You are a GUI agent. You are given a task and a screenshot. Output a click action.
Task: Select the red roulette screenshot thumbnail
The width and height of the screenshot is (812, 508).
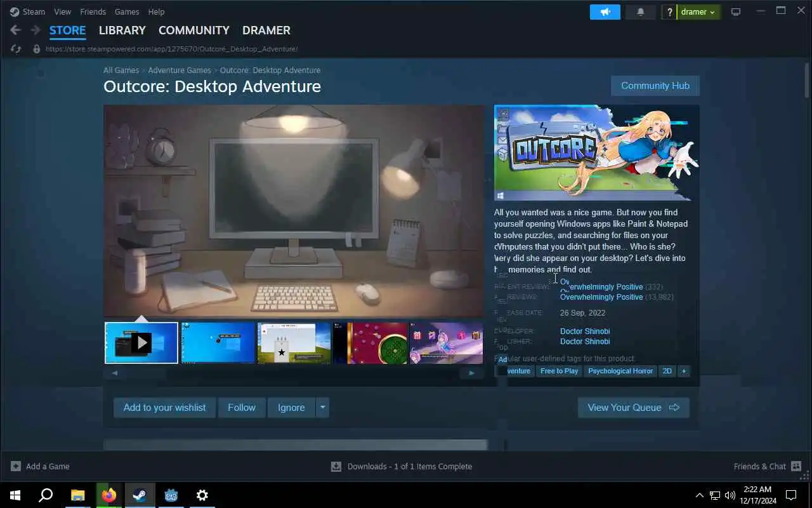pos(370,343)
